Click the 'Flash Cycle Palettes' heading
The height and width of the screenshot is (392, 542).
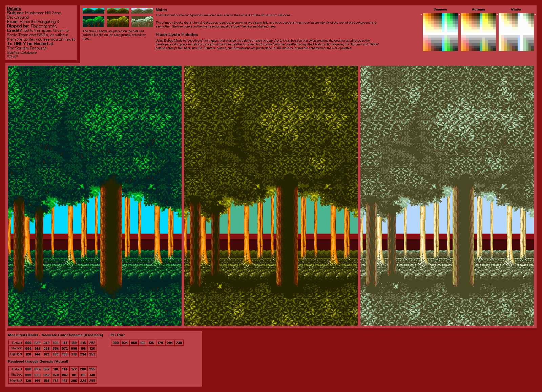tap(176, 35)
